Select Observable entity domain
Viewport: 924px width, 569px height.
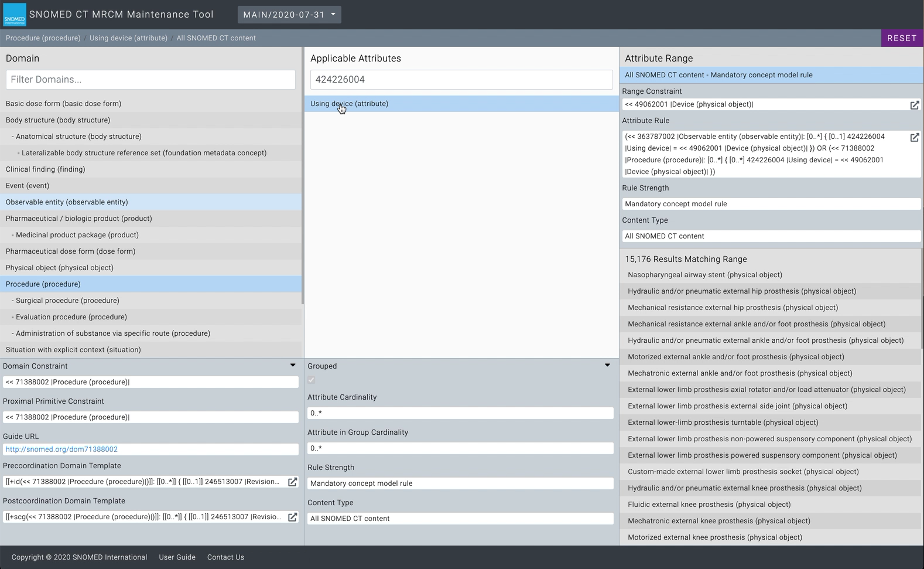click(151, 202)
